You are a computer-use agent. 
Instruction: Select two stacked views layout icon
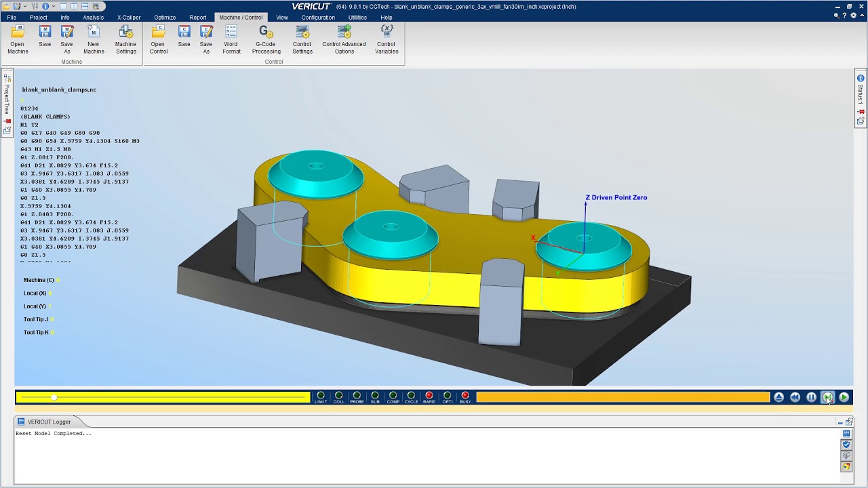[84, 6]
